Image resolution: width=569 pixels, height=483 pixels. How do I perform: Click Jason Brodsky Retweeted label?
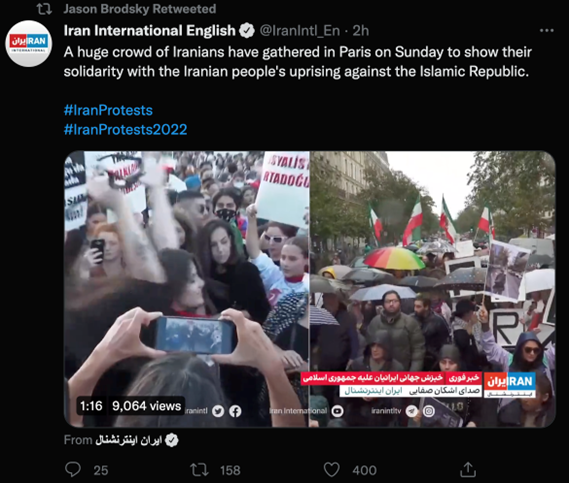(x=140, y=9)
